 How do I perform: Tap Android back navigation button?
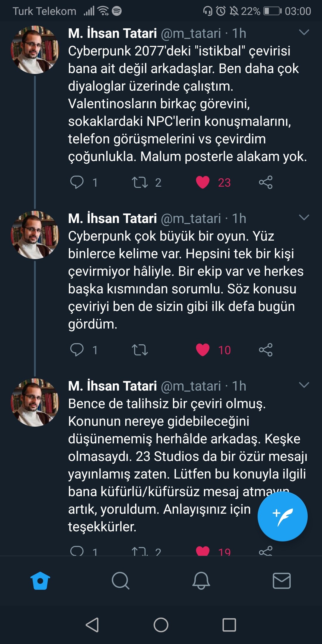point(92,625)
